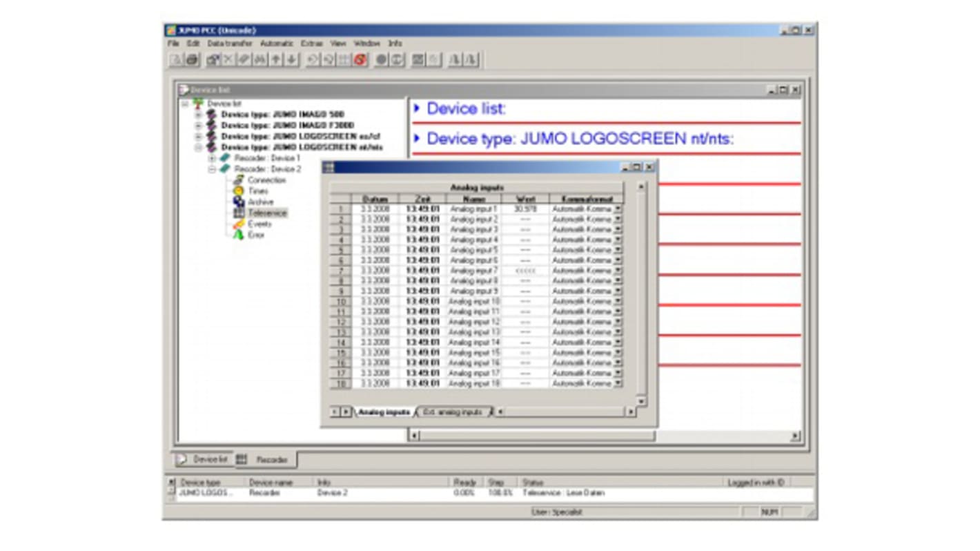The image size is (980, 551).
Task: Open the File menu
Action: tap(173, 43)
